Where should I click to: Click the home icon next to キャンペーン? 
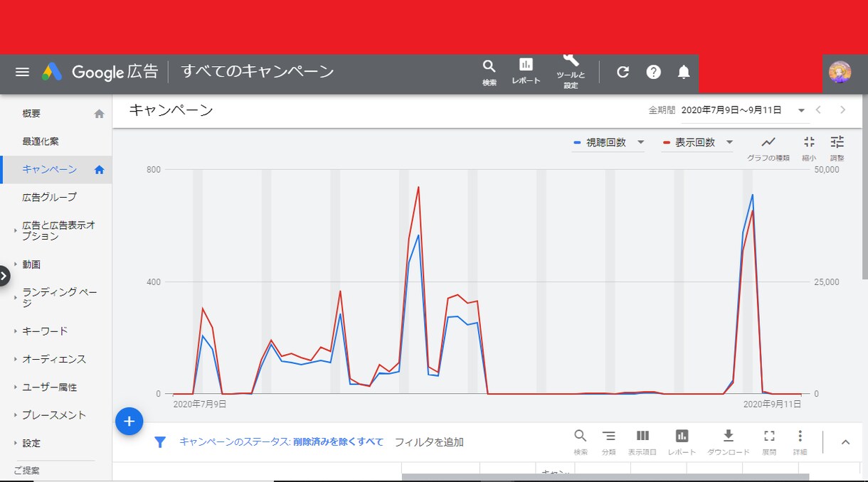99,169
